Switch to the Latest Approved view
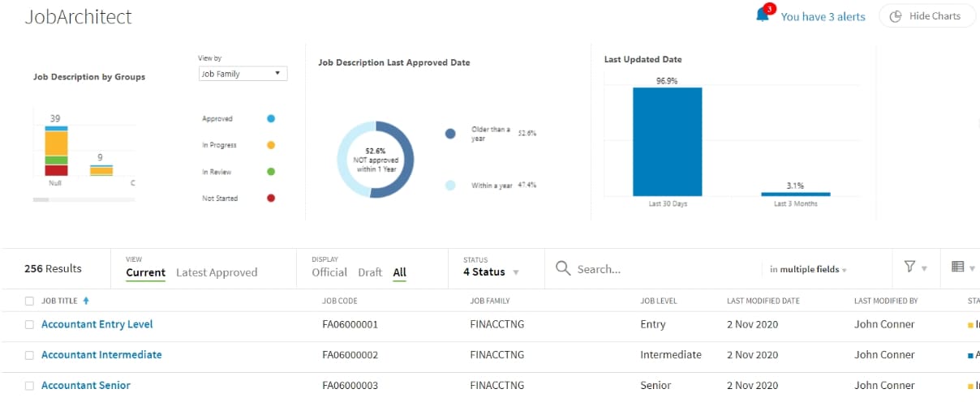The height and width of the screenshot is (402, 980). tap(217, 272)
